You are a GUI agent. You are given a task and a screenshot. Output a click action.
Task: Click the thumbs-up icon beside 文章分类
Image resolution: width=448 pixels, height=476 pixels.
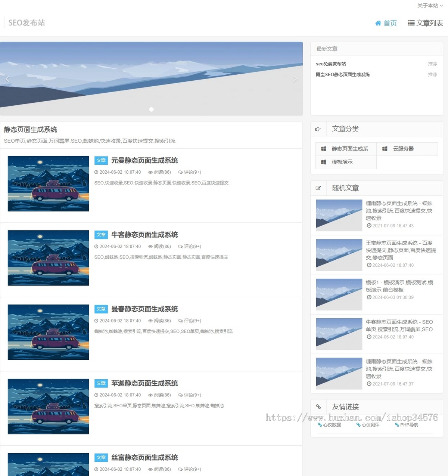coord(318,129)
